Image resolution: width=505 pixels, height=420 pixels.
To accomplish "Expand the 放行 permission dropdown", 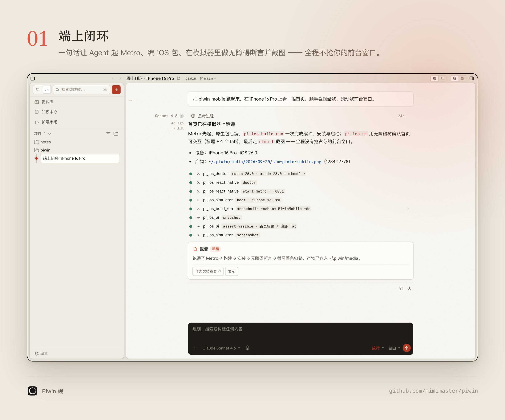I will (x=378, y=348).
